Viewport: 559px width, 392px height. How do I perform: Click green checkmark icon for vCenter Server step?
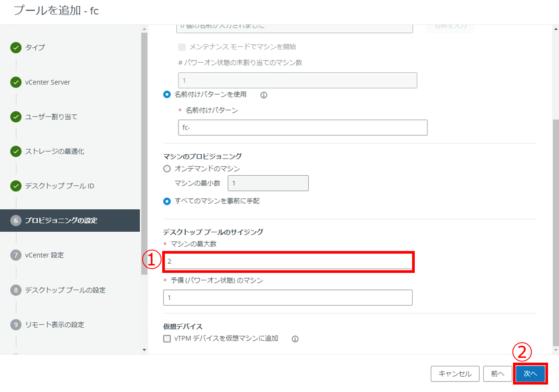[16, 82]
